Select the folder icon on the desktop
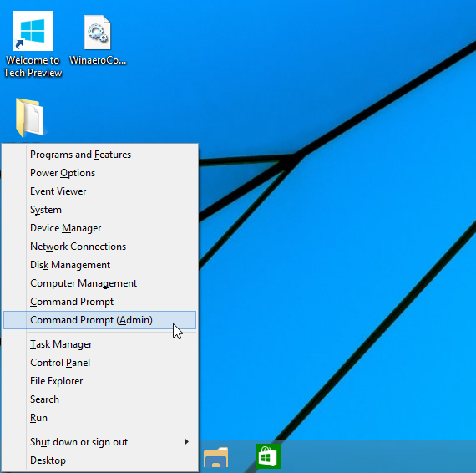 pyautogui.click(x=30, y=118)
